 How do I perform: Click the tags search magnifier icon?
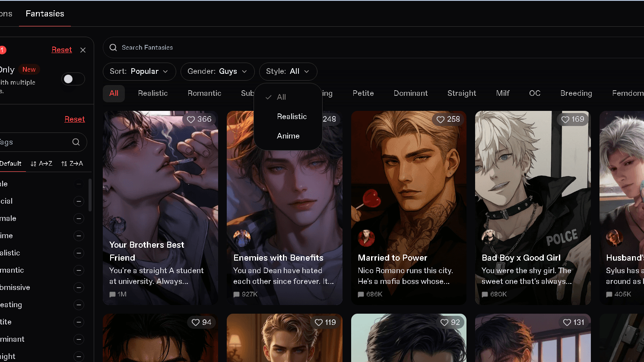pos(76,142)
